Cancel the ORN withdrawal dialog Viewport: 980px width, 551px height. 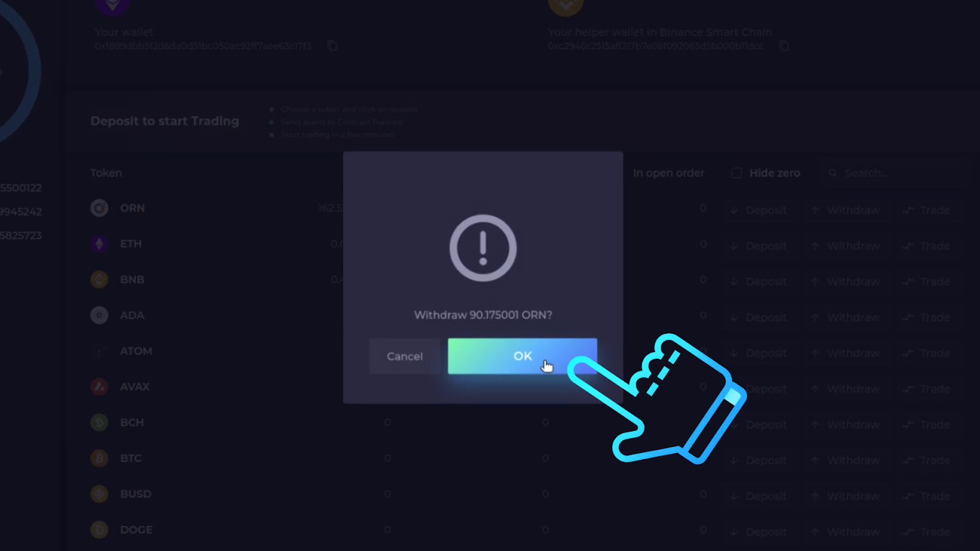[x=405, y=356]
